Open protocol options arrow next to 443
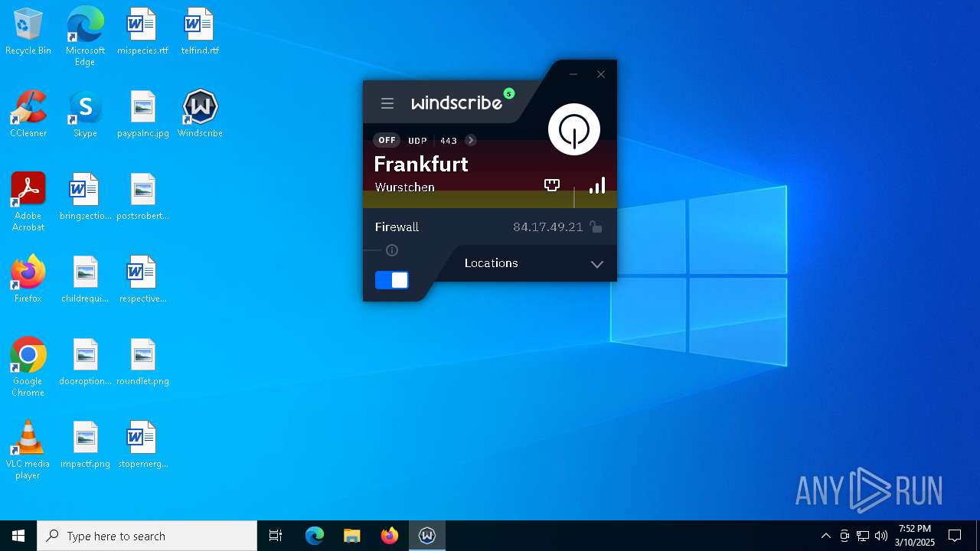This screenshot has width=980, height=551. pyautogui.click(x=471, y=140)
